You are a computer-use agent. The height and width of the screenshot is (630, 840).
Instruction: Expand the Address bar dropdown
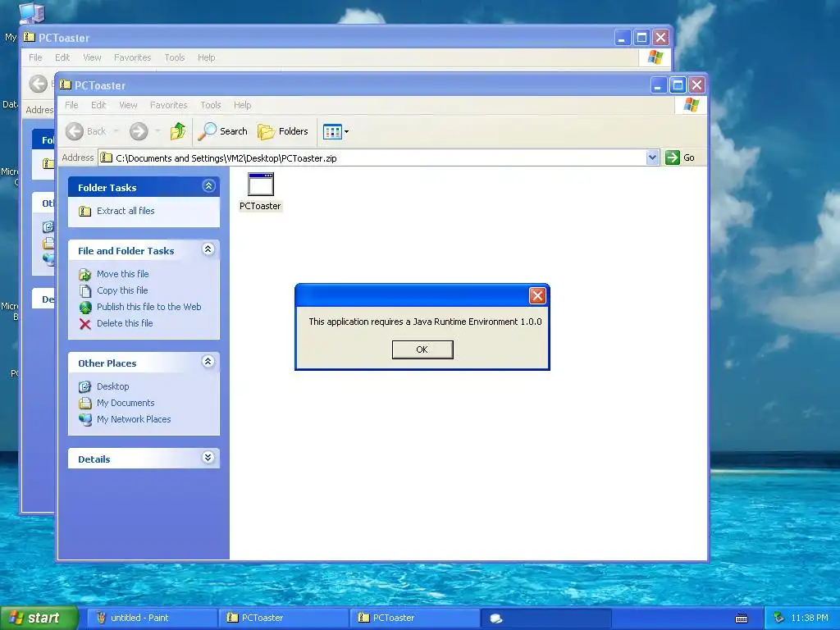[652, 158]
